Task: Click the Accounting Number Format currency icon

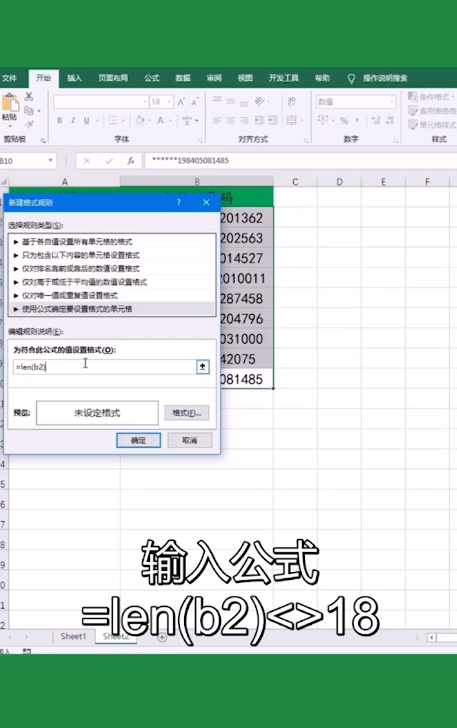Action: click(x=323, y=120)
